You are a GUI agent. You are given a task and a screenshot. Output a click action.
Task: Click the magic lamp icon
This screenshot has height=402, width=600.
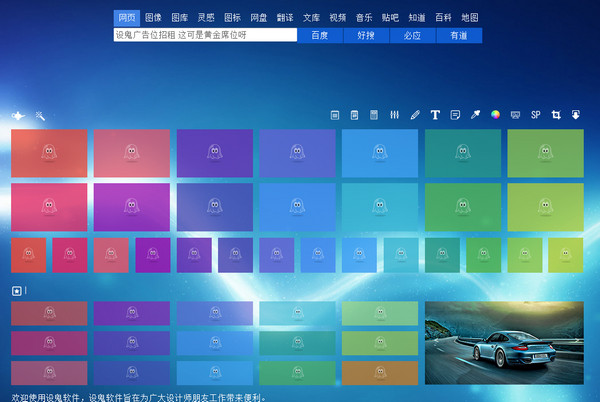click(18, 115)
